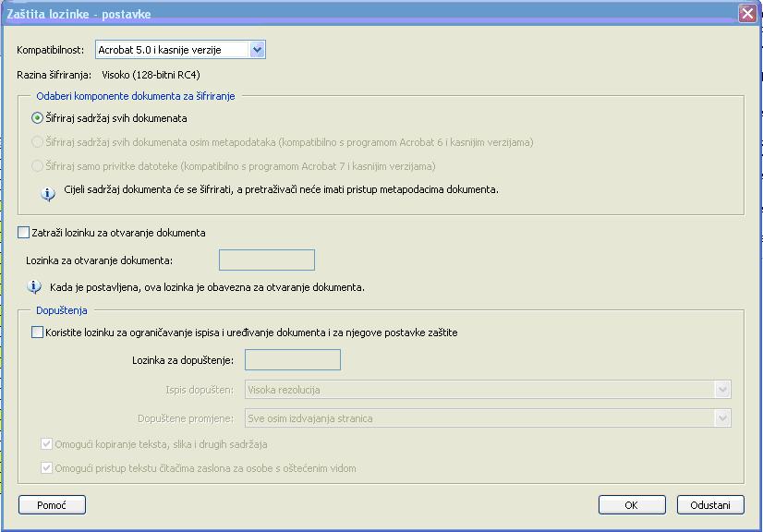Expand the 'Ispis dopušten' dropdown
The height and width of the screenshot is (532, 763).
pyautogui.click(x=488, y=390)
